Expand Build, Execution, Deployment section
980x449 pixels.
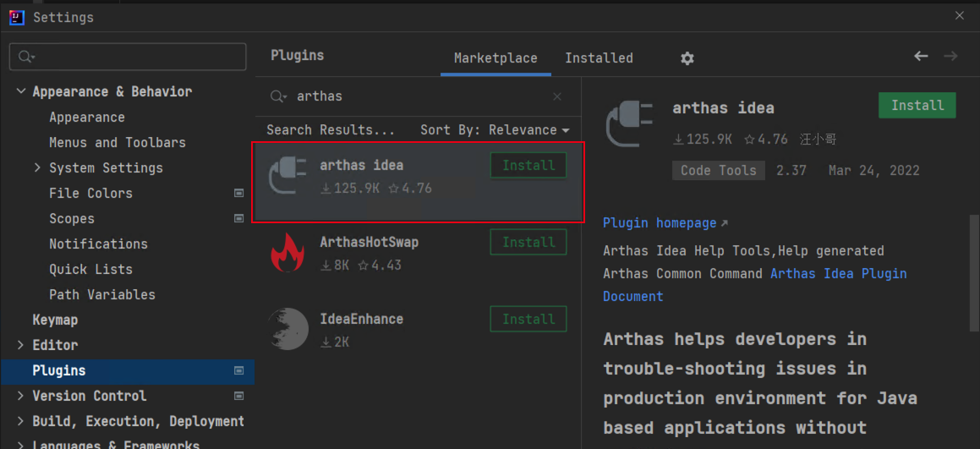20,421
